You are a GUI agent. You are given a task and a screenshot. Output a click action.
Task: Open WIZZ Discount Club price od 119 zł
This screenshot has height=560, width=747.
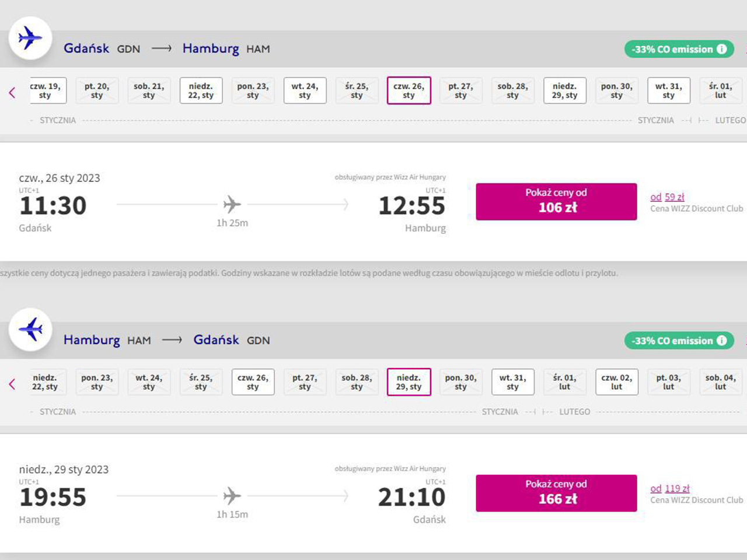coord(670,489)
